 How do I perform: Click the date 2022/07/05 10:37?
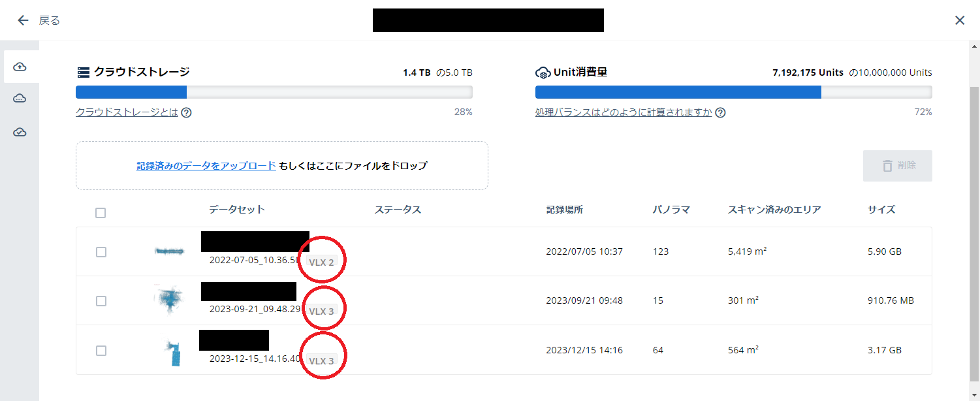click(584, 251)
